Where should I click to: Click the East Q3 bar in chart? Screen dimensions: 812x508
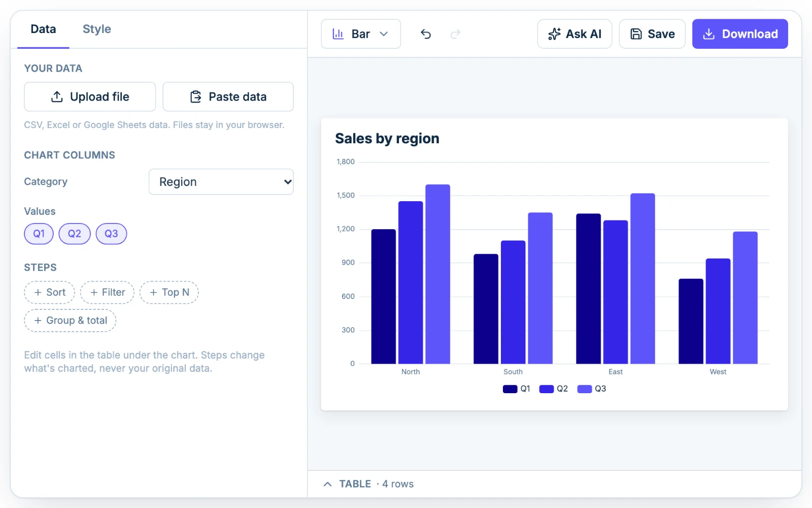click(x=643, y=279)
